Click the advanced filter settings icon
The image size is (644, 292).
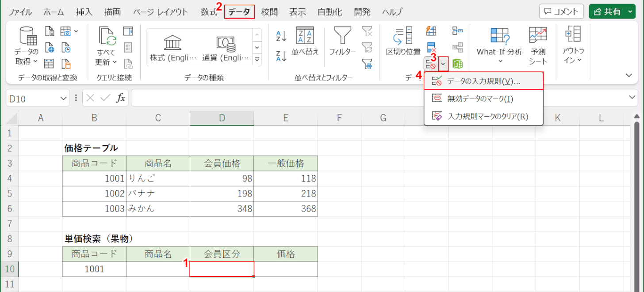tap(367, 64)
